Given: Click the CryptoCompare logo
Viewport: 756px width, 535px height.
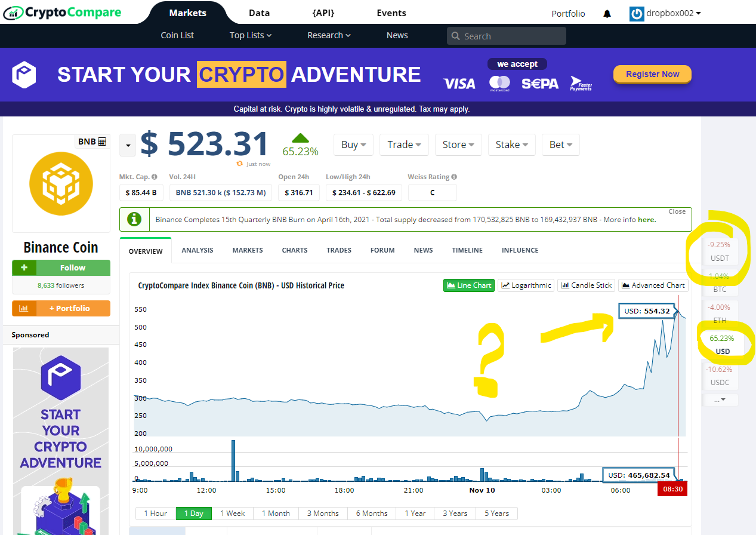Looking at the screenshot, I should tap(61, 12).
